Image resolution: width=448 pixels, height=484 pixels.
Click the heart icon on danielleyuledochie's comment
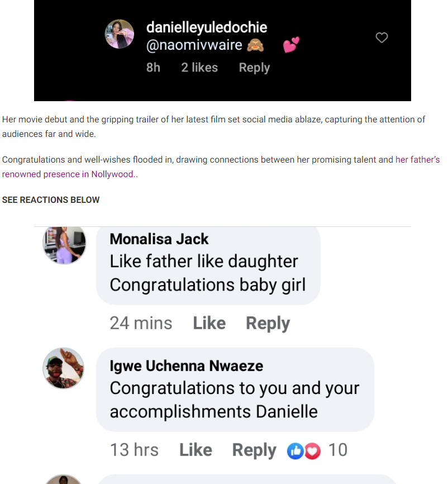pyautogui.click(x=382, y=38)
